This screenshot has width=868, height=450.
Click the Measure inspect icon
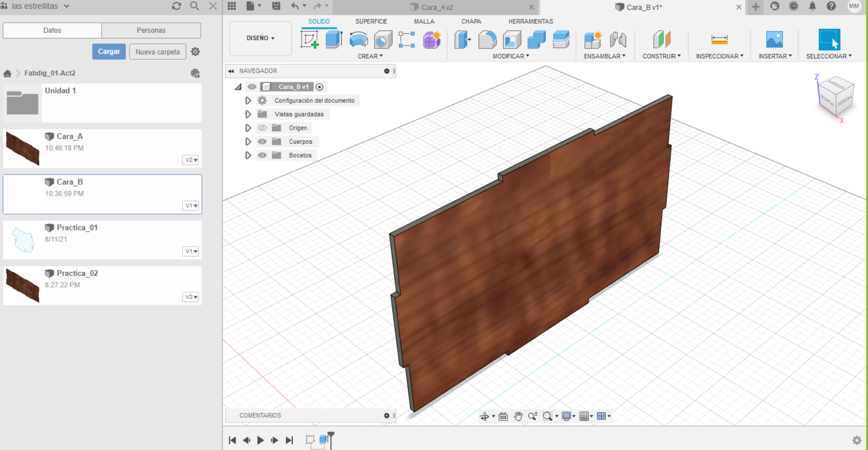tap(719, 39)
